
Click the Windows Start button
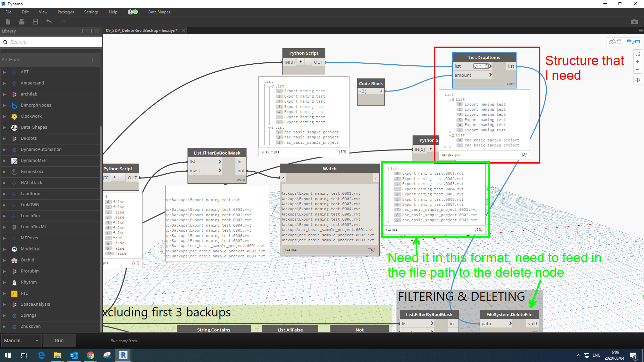point(8,355)
